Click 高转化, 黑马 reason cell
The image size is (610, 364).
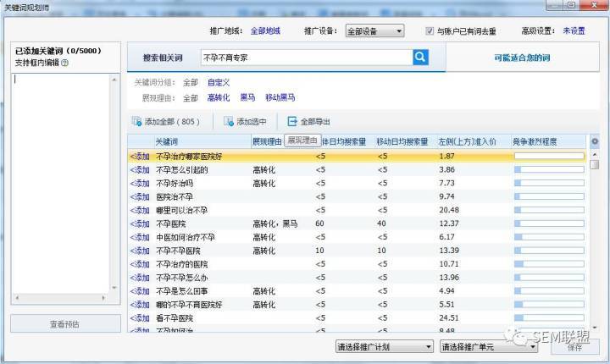coord(275,224)
